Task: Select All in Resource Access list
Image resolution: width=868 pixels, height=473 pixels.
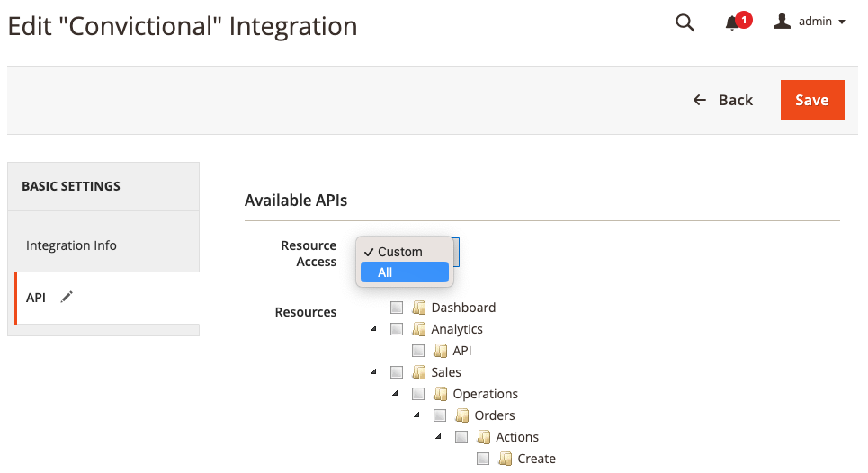Action: click(x=403, y=272)
